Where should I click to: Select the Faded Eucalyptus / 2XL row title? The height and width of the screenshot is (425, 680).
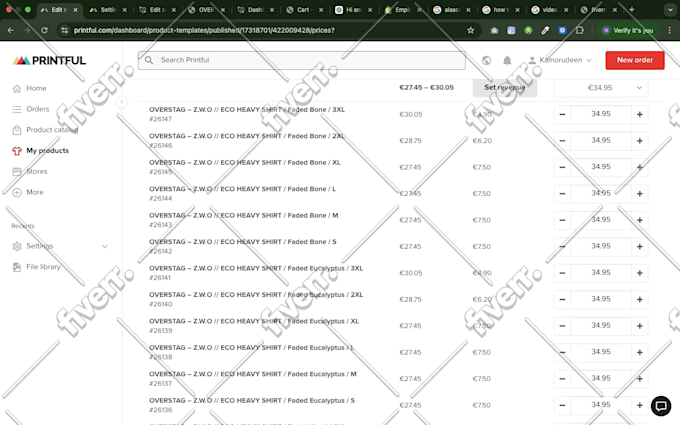pos(256,295)
